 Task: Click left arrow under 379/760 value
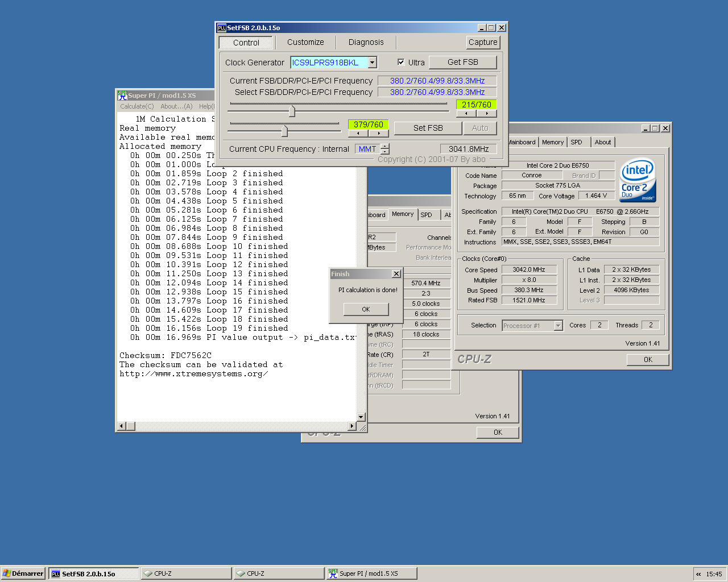point(358,133)
